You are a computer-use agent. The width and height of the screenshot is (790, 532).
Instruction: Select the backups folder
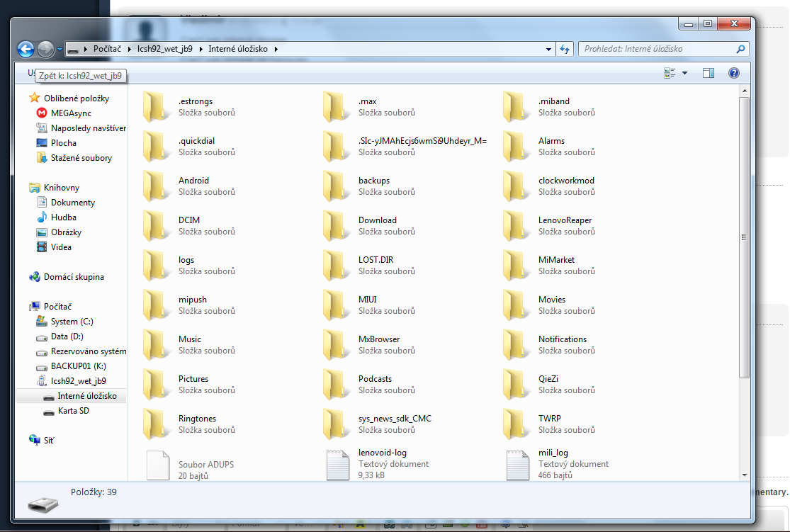(369, 186)
